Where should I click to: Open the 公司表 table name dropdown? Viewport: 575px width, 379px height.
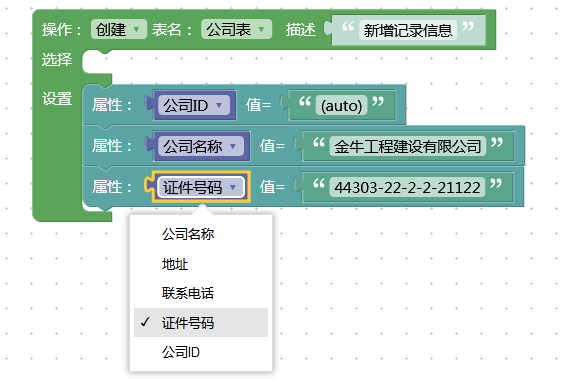coord(236,29)
